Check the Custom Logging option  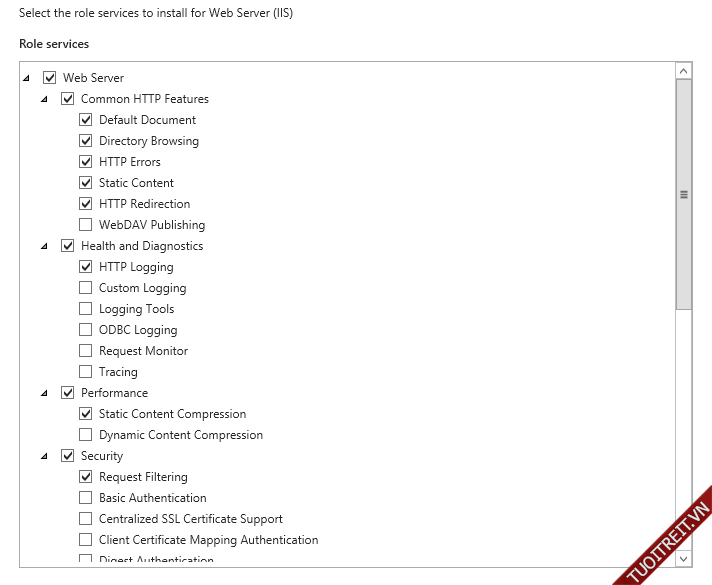click(x=86, y=288)
